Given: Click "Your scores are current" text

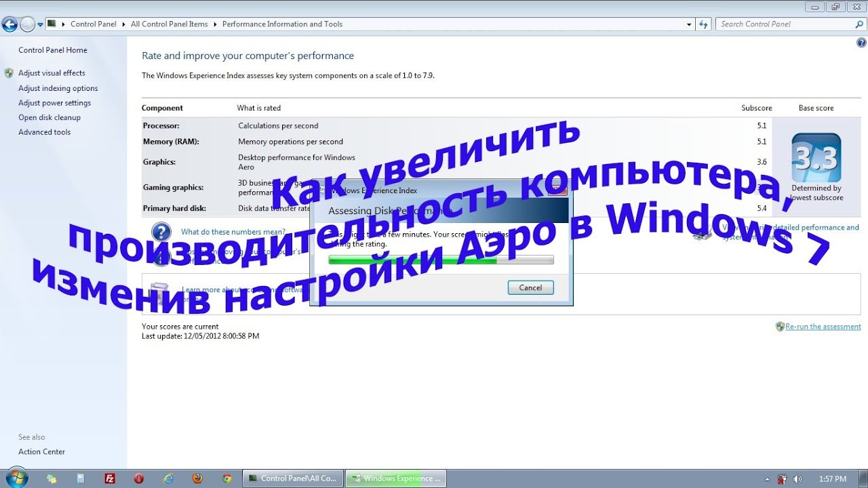Looking at the screenshot, I should coord(180,327).
